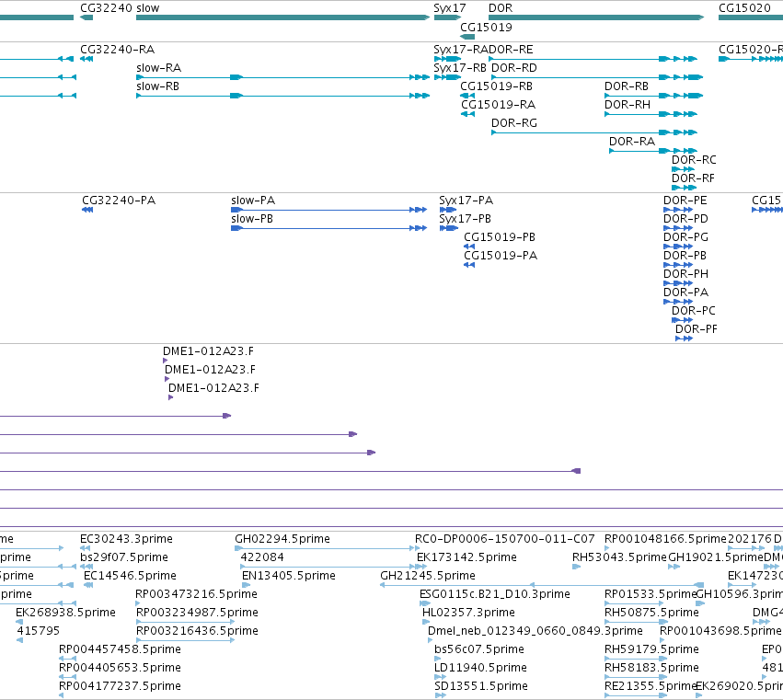The height and width of the screenshot is (700, 783).
Task: Open the Syx17-PB protein
Action: click(448, 228)
